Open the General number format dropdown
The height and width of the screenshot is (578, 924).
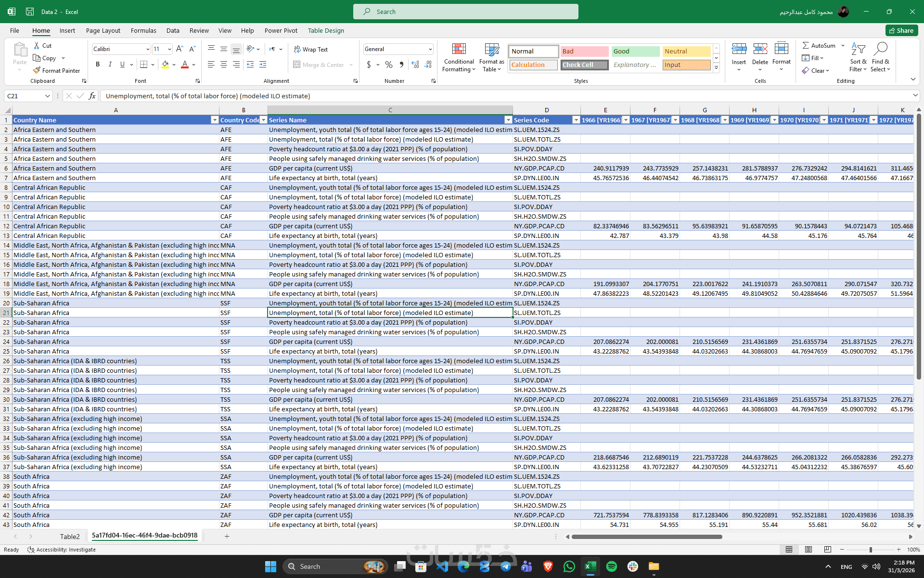(x=430, y=49)
